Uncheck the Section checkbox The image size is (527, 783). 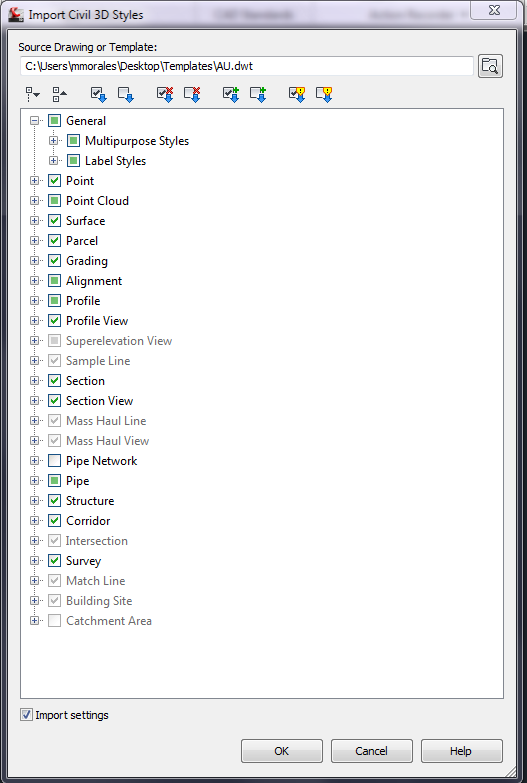54,380
